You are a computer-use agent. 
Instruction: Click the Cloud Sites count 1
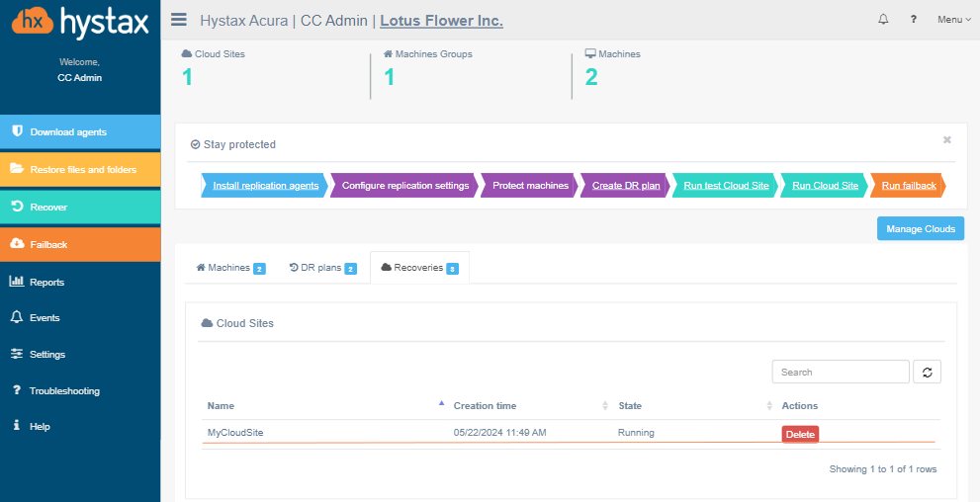[x=187, y=77]
